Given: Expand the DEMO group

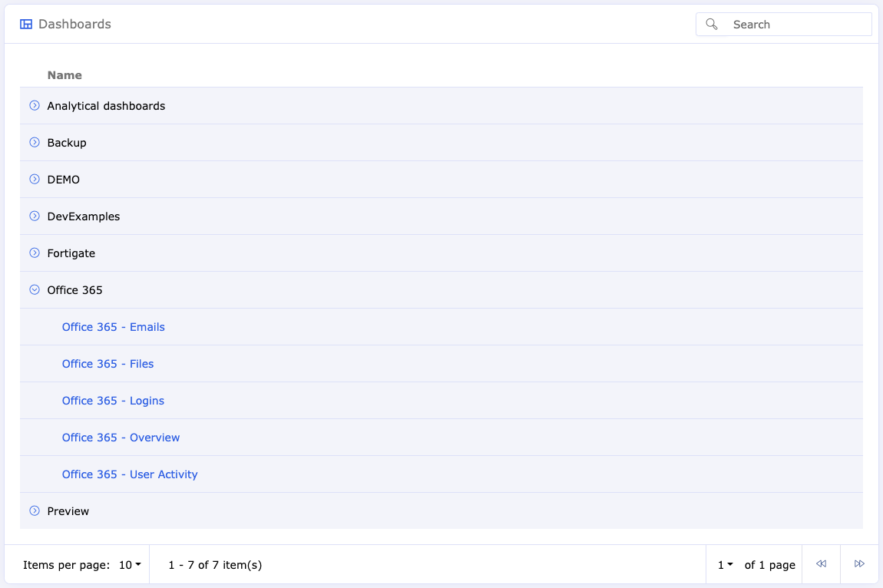Looking at the screenshot, I should click(35, 179).
